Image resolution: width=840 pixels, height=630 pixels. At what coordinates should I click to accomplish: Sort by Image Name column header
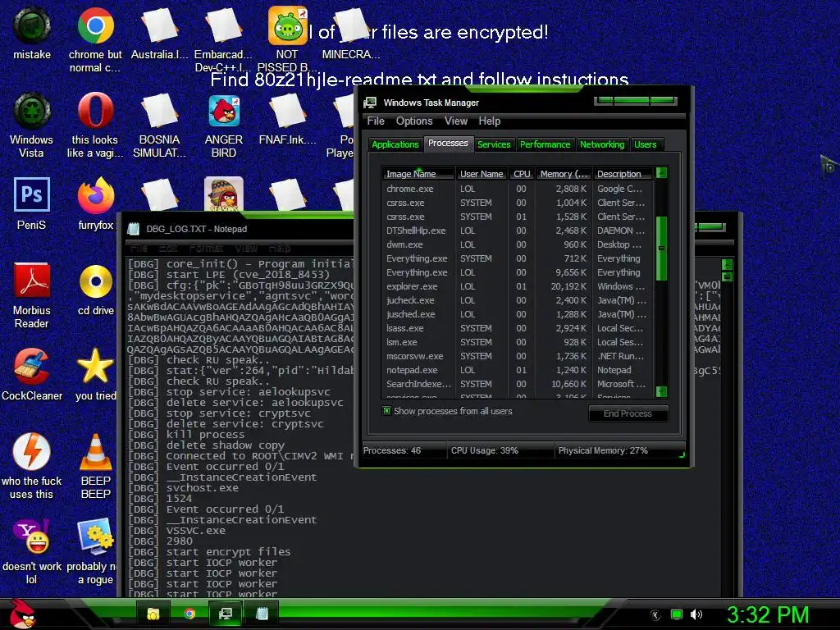pyautogui.click(x=418, y=174)
